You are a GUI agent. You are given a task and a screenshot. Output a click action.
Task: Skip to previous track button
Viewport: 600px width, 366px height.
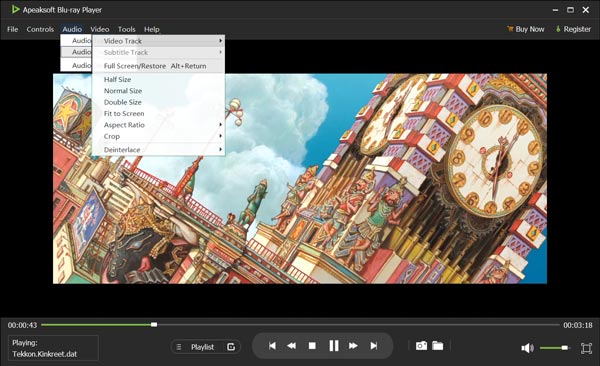click(272, 346)
